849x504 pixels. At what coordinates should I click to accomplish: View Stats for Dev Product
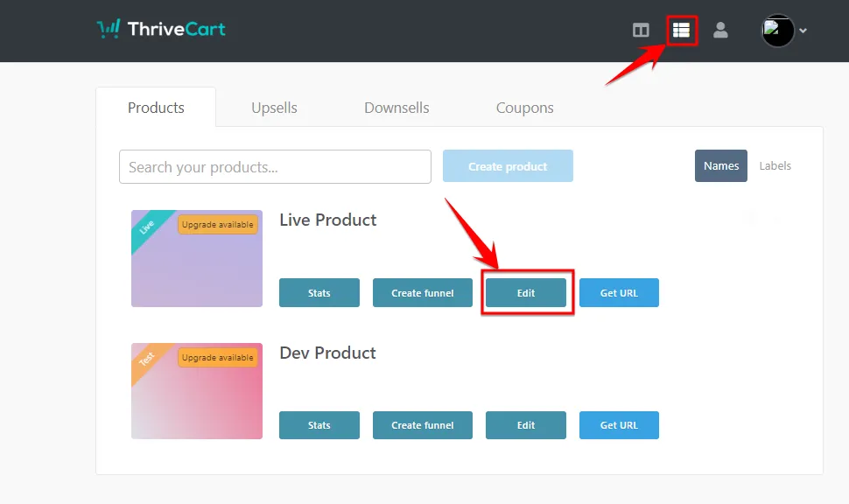(319, 425)
